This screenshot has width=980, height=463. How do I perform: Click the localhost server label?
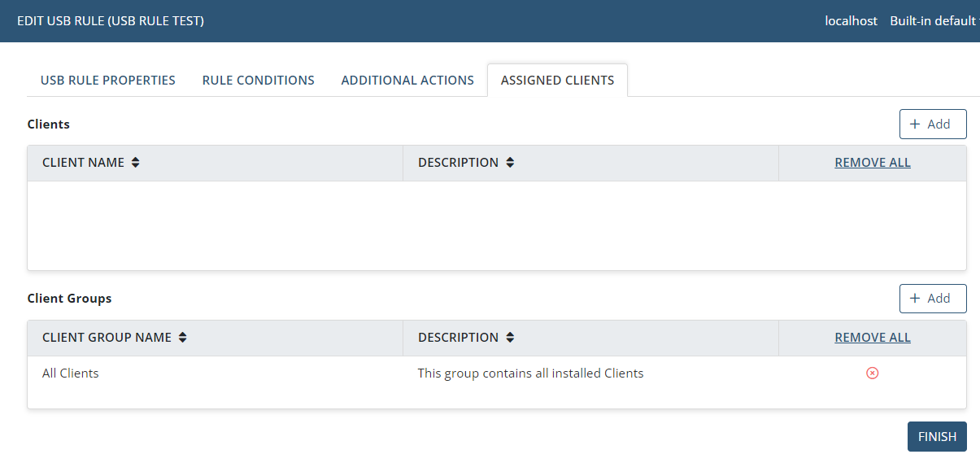click(x=851, y=21)
